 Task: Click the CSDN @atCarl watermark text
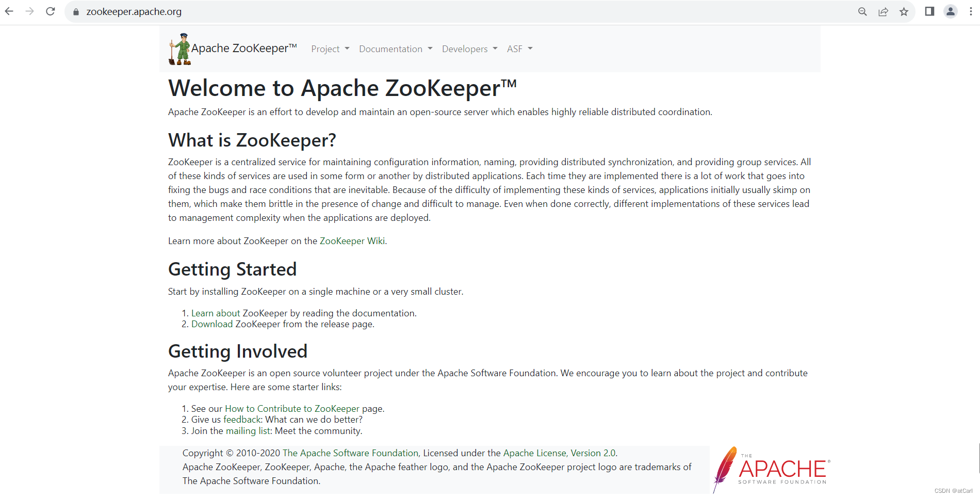tap(953, 491)
